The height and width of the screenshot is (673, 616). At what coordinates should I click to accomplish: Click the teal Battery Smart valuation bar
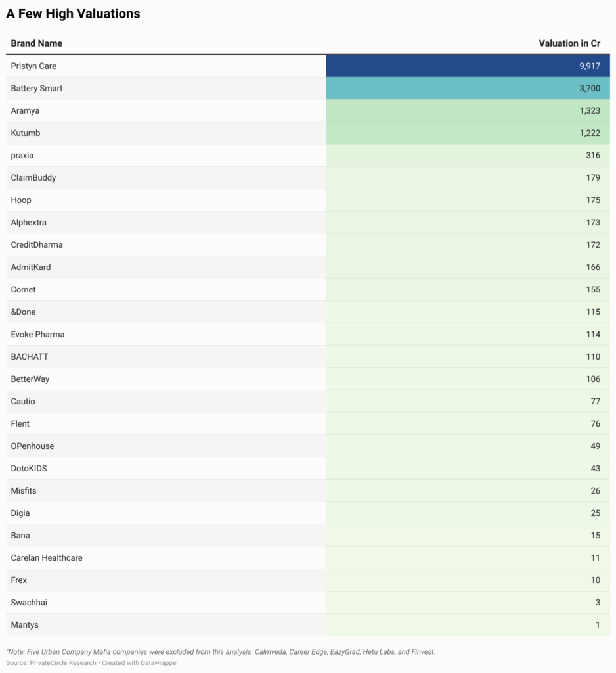(468, 88)
